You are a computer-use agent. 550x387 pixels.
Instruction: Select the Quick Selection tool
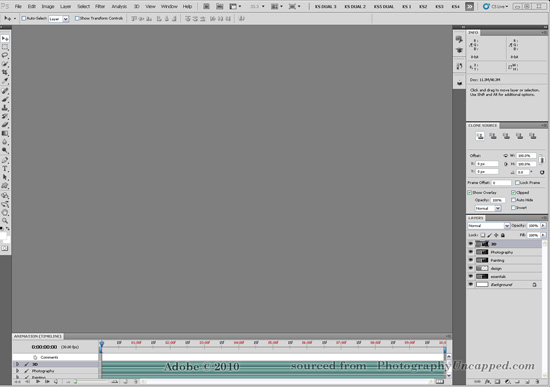pos(5,64)
